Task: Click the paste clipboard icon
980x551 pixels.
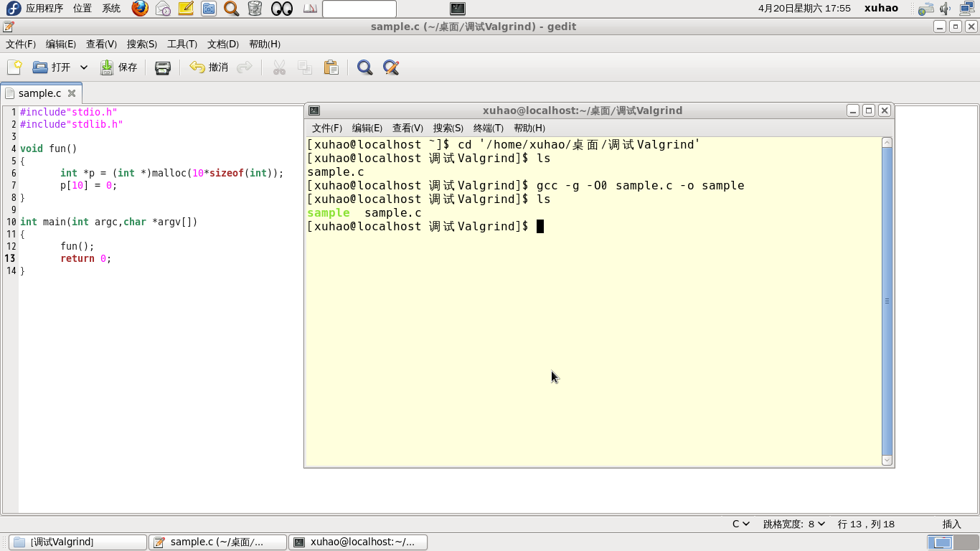Action: point(331,67)
